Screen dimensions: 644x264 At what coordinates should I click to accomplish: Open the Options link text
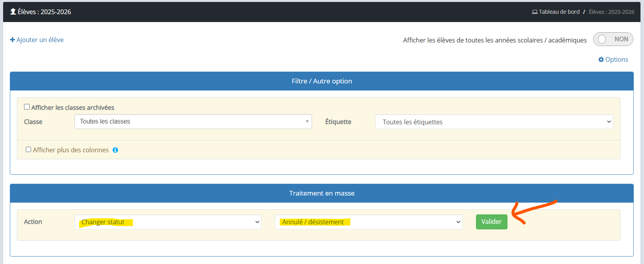click(616, 59)
